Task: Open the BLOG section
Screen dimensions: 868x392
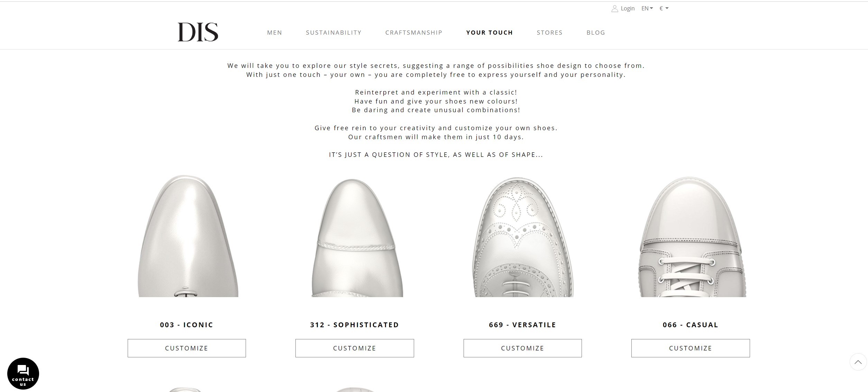Action: tap(596, 33)
